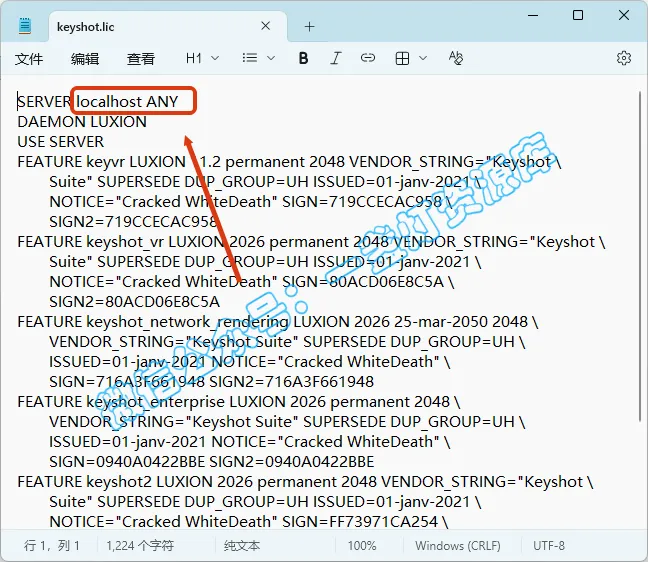Toggle italic formatting
This screenshot has width=648, height=562.
tap(336, 58)
